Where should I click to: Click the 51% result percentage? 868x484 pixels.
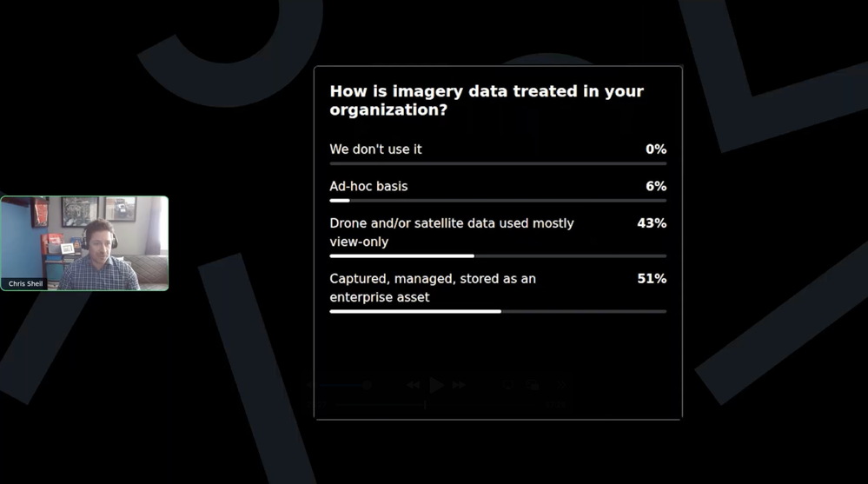(x=651, y=279)
